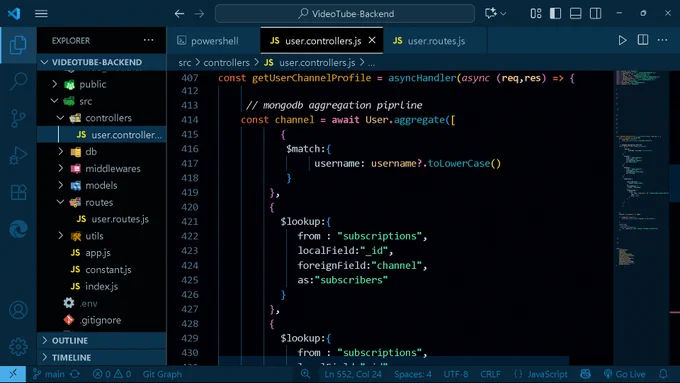680x383 pixels.
Task: Switch to the powershell tab
Action: coord(213,41)
